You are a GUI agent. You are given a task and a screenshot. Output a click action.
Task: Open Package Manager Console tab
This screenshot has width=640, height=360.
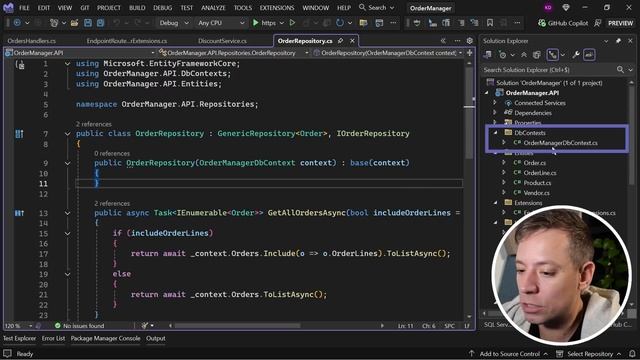105,338
